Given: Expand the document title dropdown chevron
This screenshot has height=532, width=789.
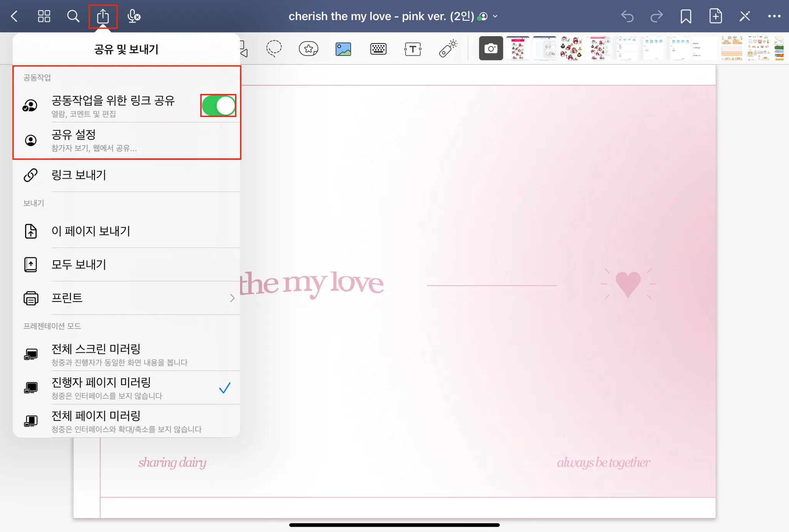Looking at the screenshot, I should 495,17.
